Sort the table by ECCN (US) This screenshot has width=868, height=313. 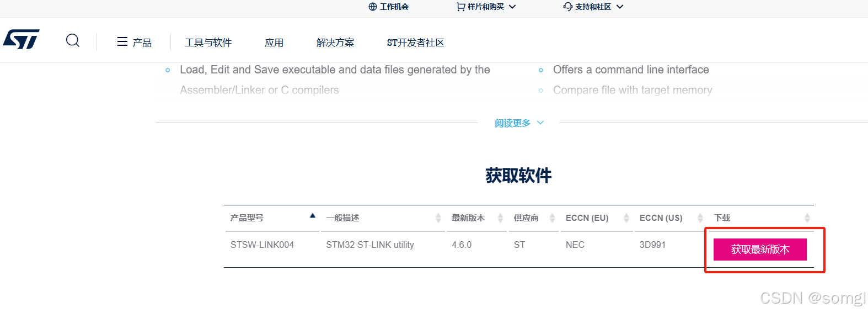(670, 218)
